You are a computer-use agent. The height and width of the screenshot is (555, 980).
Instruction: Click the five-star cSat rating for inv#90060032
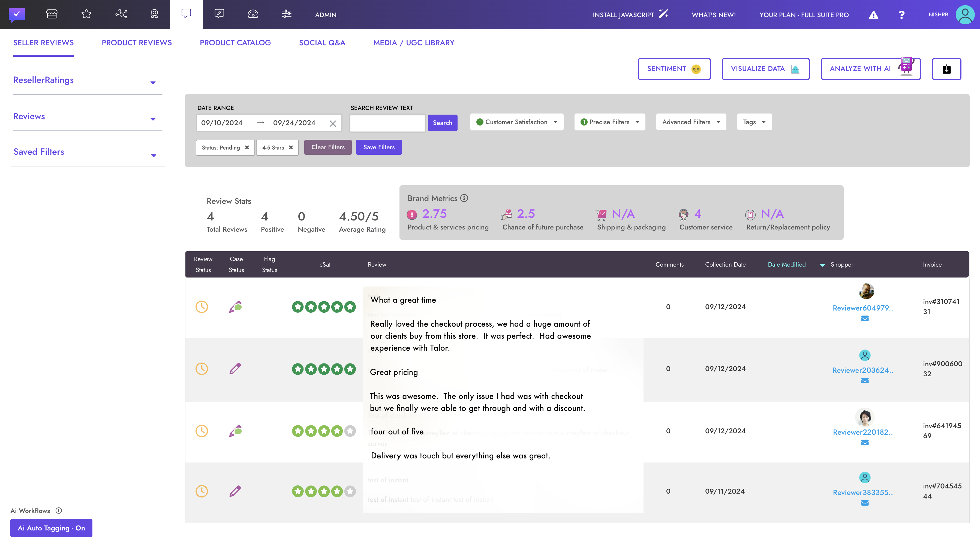[324, 369]
